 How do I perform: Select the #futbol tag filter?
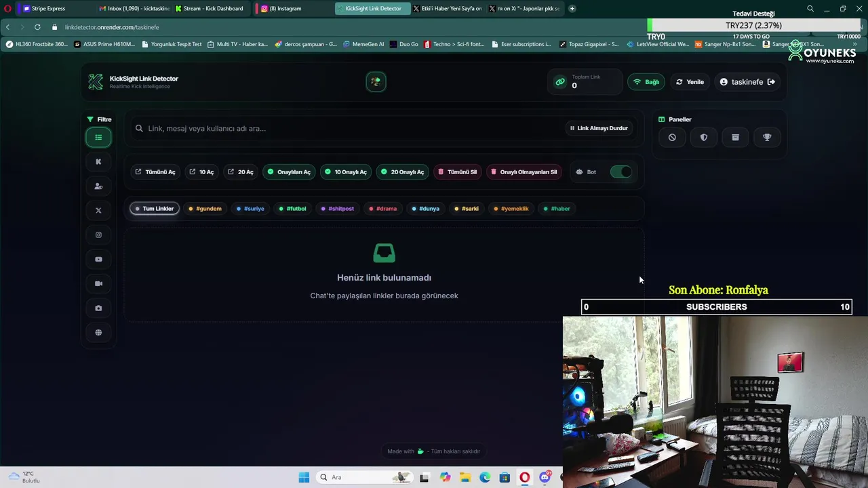[x=292, y=209]
